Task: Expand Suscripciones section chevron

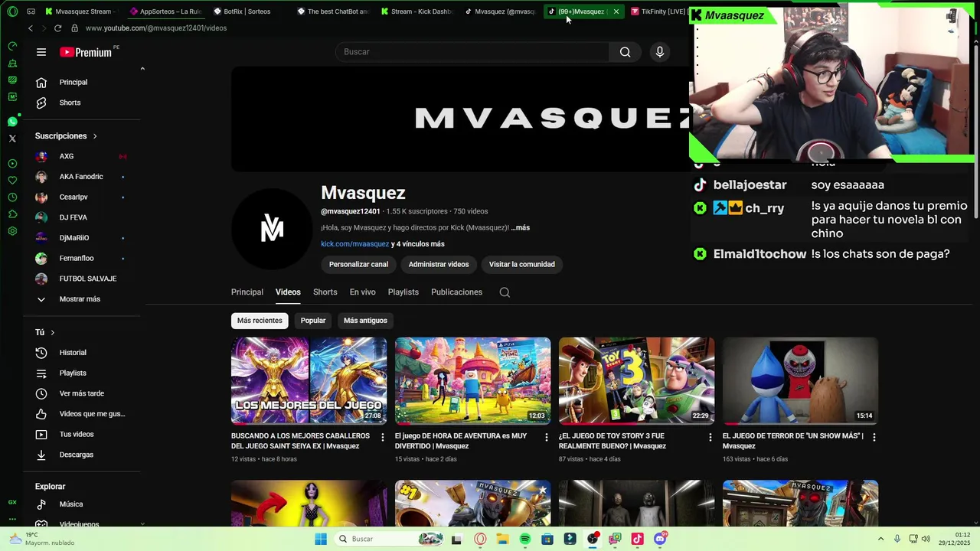Action: click(x=95, y=136)
